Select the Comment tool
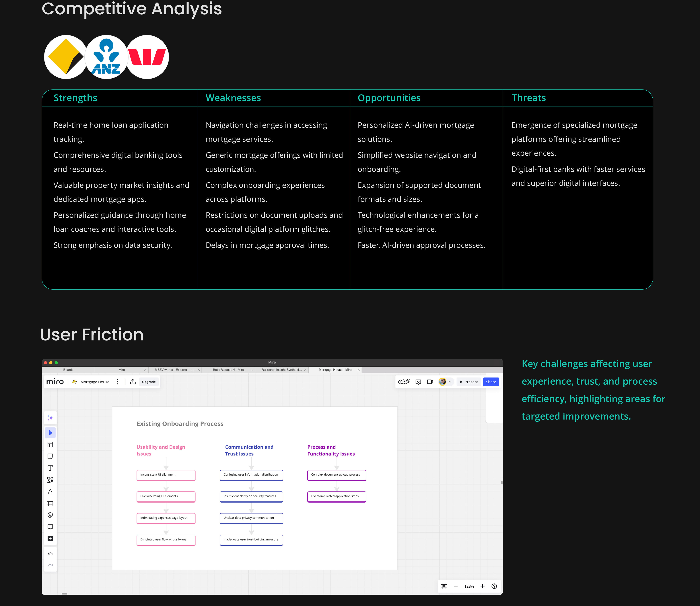Screen dimensions: 700x606 (x=50, y=527)
